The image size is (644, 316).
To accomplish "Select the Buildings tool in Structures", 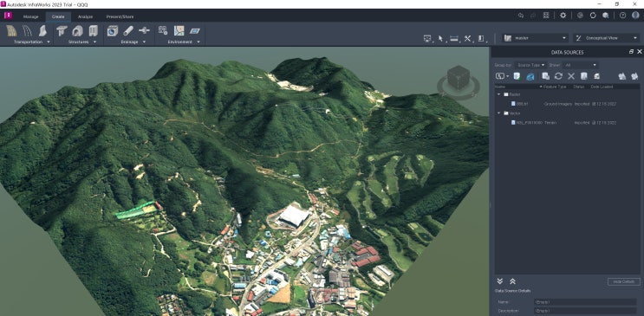I will [94, 31].
